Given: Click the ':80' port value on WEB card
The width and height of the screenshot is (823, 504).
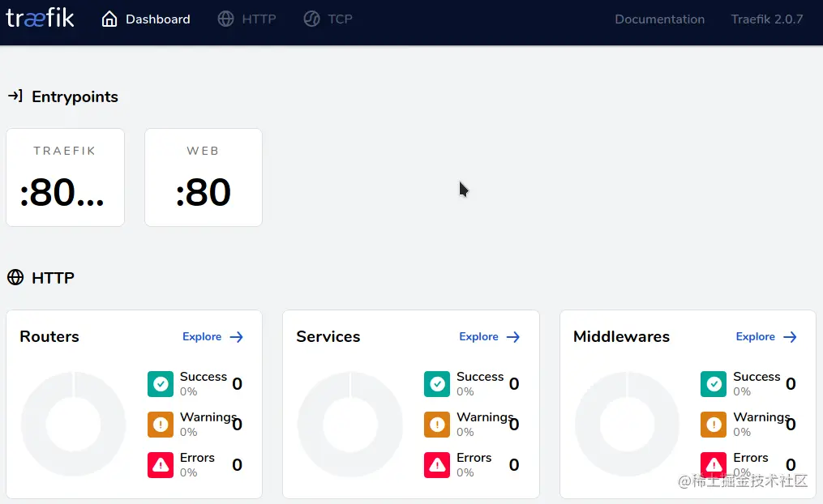Looking at the screenshot, I should [x=204, y=193].
